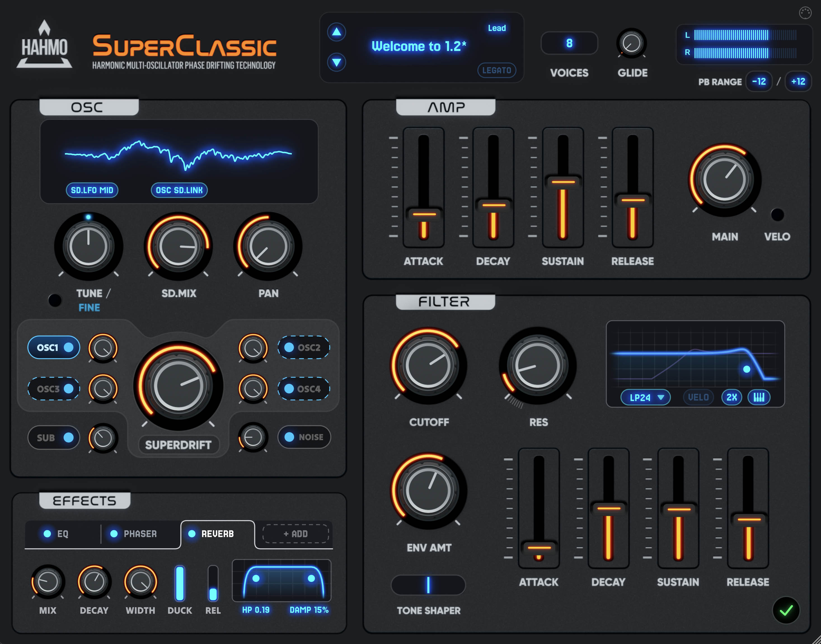Open the LP24 filter type dropdown
Viewport: 821px width, 644px height.
click(x=646, y=397)
